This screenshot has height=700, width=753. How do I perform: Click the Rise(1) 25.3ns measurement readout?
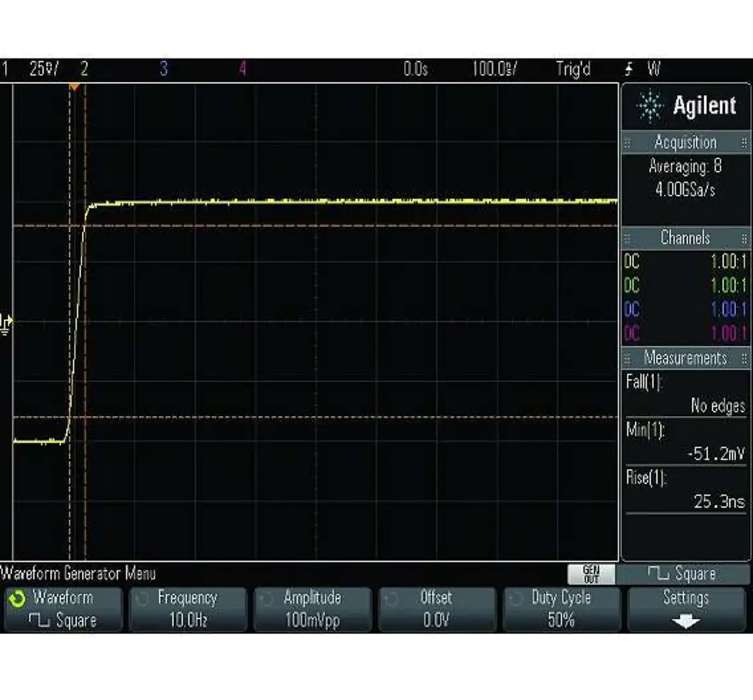click(686, 490)
